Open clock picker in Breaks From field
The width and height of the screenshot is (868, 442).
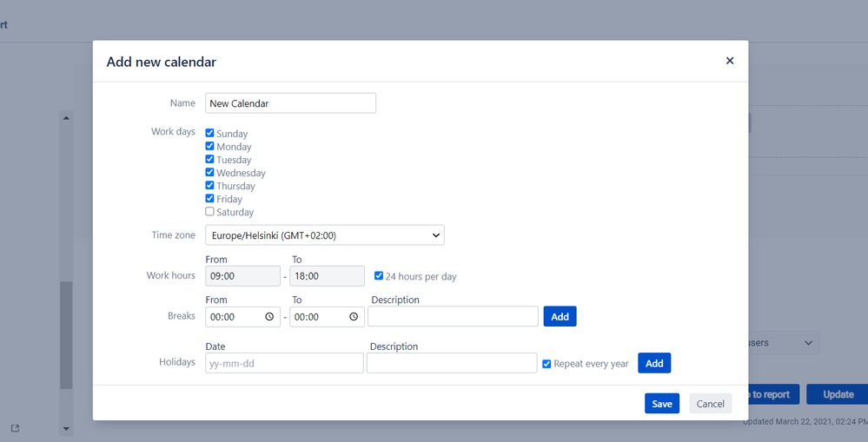269,316
